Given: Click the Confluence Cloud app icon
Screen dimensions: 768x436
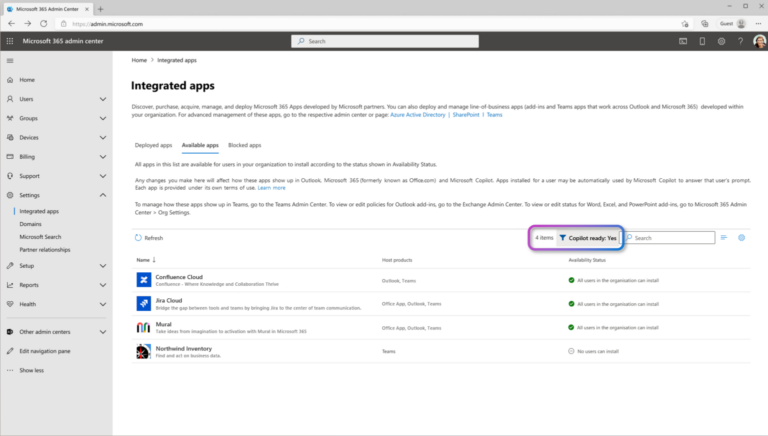Looking at the screenshot, I should (144, 280).
